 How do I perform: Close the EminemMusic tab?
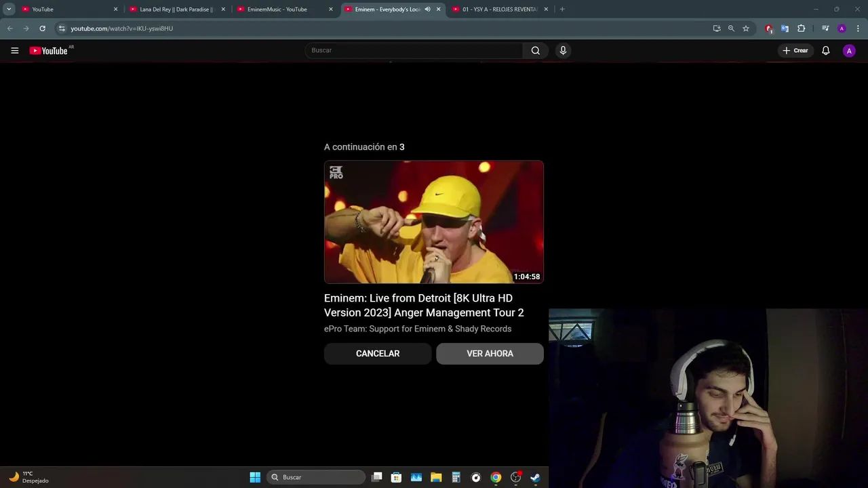331,9
